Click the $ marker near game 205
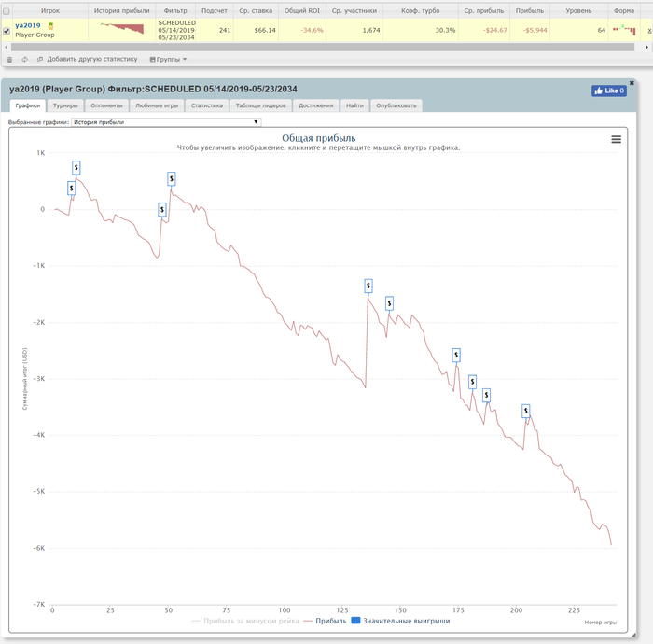 point(525,411)
